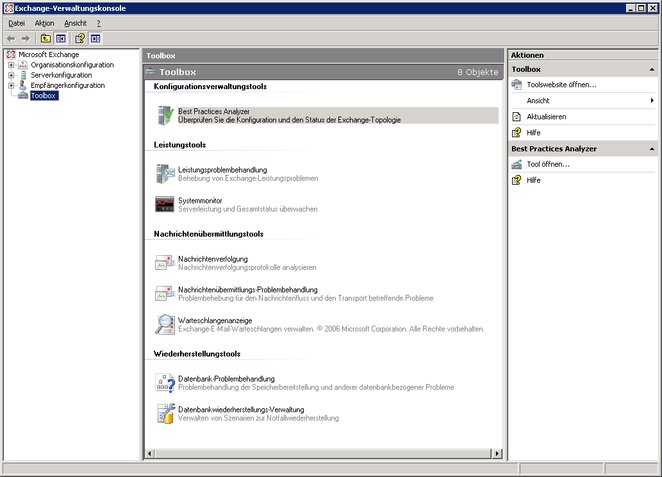Click the folder Up one level toolbar icon

(x=46, y=39)
